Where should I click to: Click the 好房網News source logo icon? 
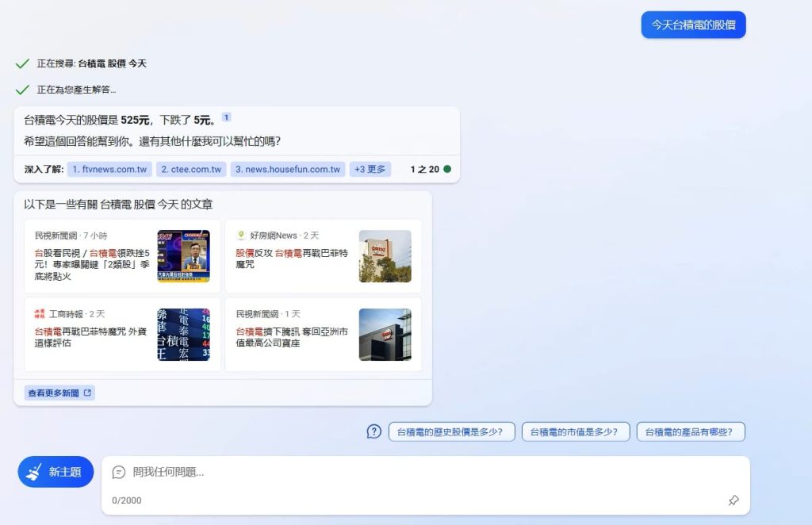241,236
